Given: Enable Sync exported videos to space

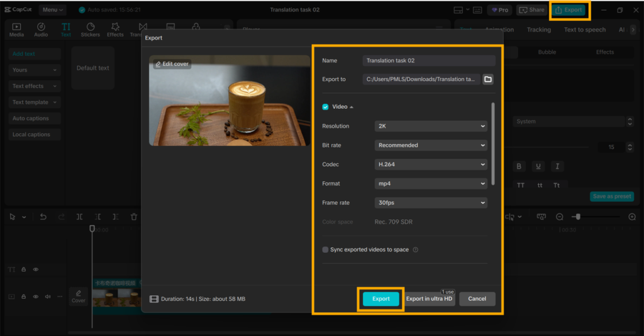Looking at the screenshot, I should click(325, 250).
